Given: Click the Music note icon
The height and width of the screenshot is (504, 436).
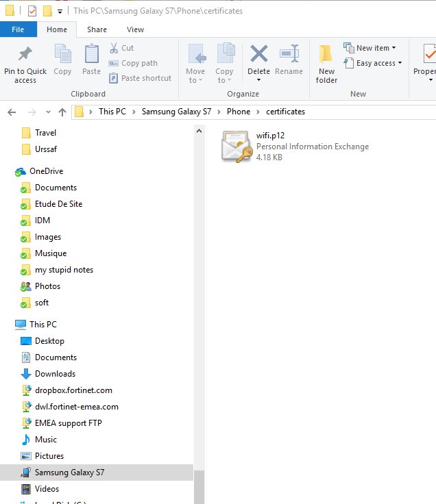Looking at the screenshot, I should tap(26, 440).
